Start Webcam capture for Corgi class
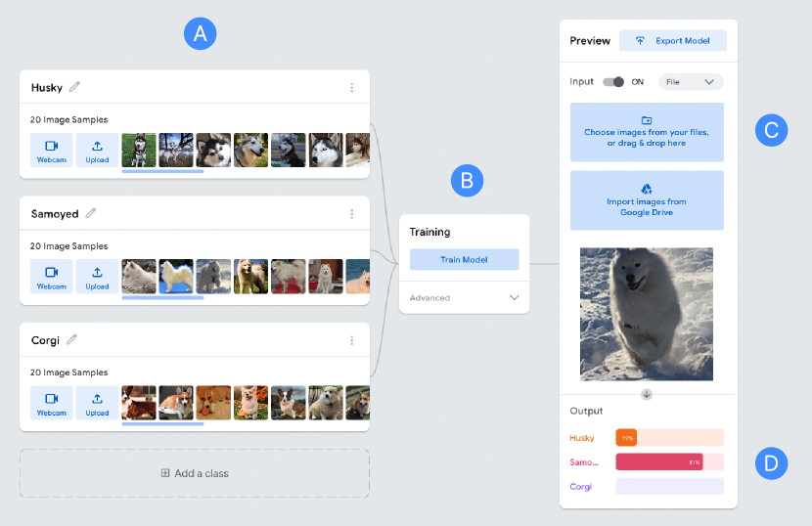 pyautogui.click(x=51, y=403)
